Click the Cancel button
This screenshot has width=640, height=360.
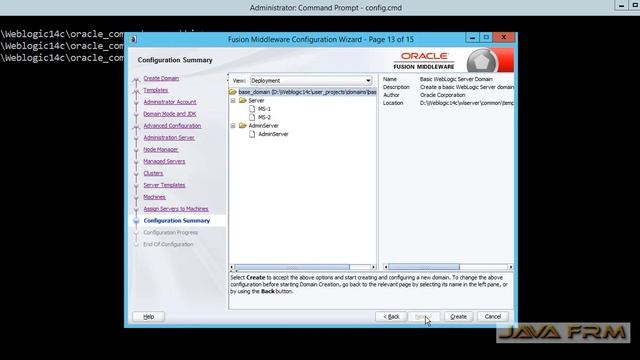pyautogui.click(x=493, y=317)
